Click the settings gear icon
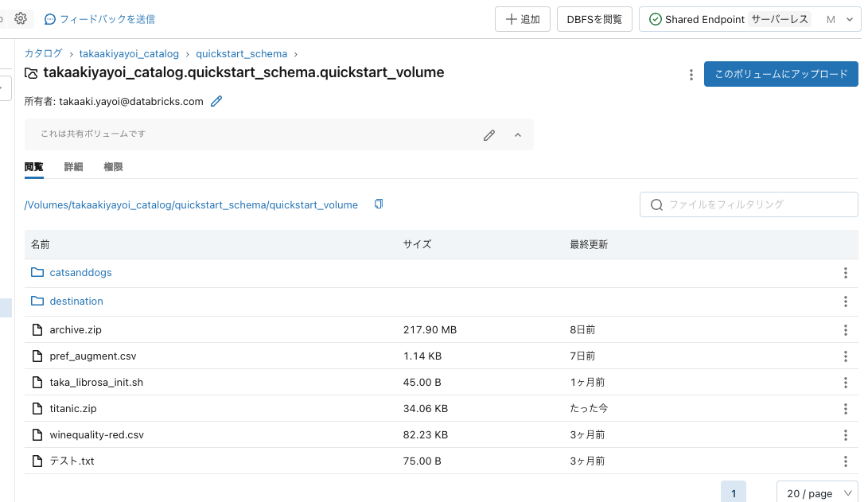The height and width of the screenshot is (502, 868). point(21,18)
